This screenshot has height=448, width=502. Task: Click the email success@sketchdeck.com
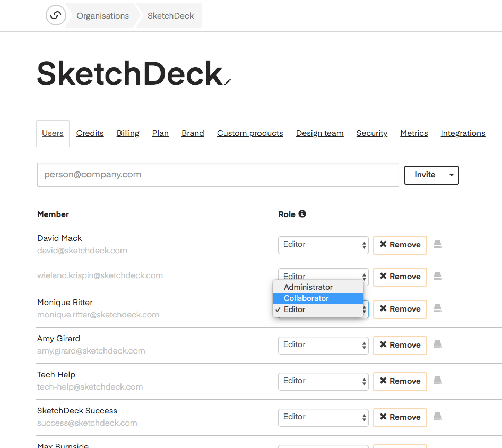87,423
